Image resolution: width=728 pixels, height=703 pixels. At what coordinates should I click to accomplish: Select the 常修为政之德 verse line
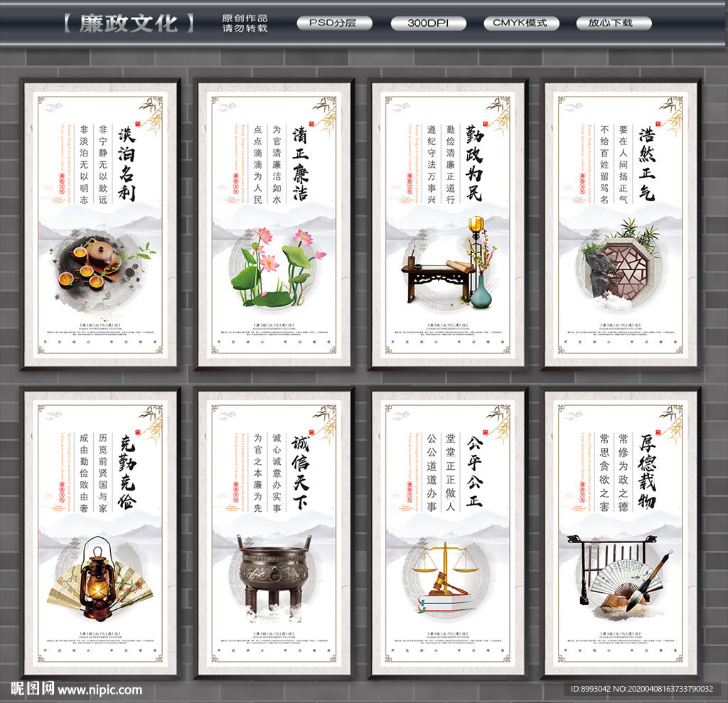[623, 473]
